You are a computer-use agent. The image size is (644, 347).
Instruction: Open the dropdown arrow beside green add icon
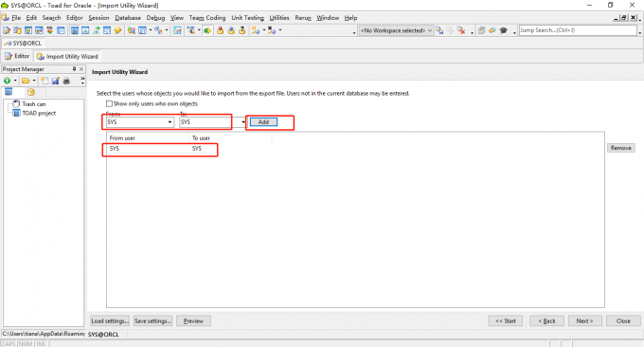coord(15,81)
